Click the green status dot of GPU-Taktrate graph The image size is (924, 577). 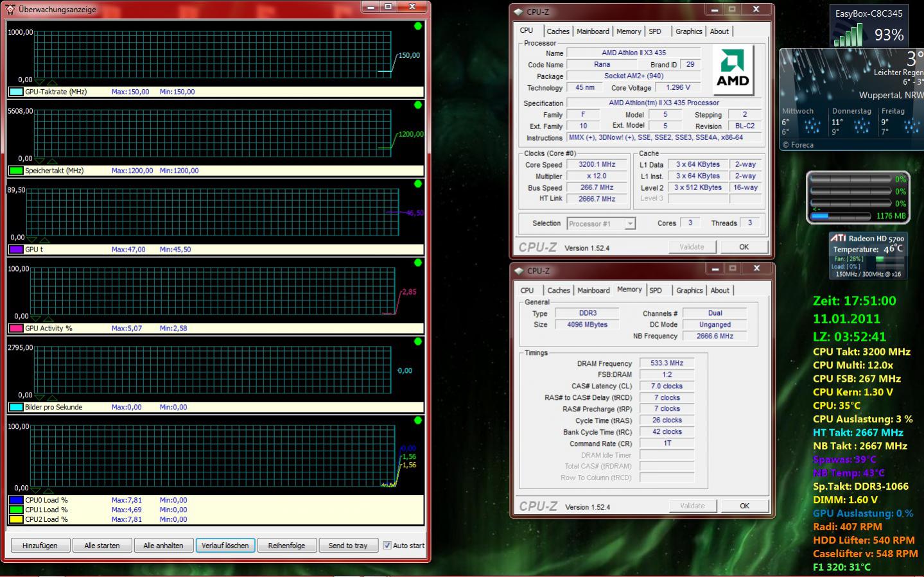(x=418, y=26)
